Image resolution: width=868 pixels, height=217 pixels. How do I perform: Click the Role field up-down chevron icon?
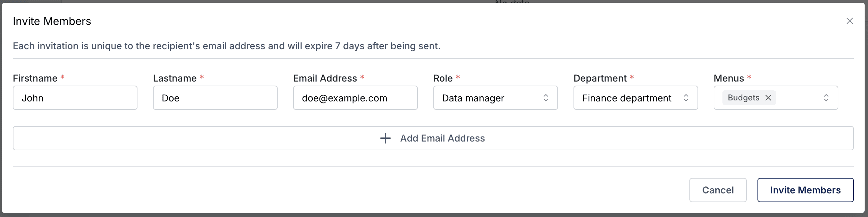click(x=546, y=98)
